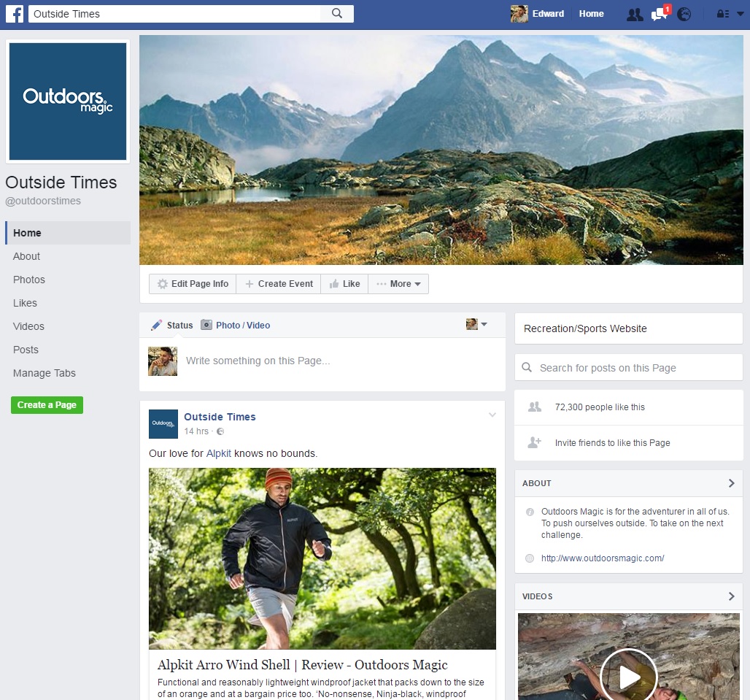Open messages icon with notification badge
Image resolution: width=750 pixels, height=700 pixels.
coord(660,13)
